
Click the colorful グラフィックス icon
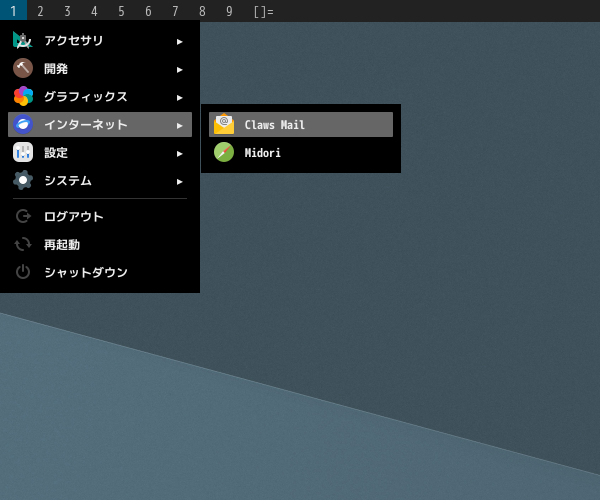(x=23, y=96)
